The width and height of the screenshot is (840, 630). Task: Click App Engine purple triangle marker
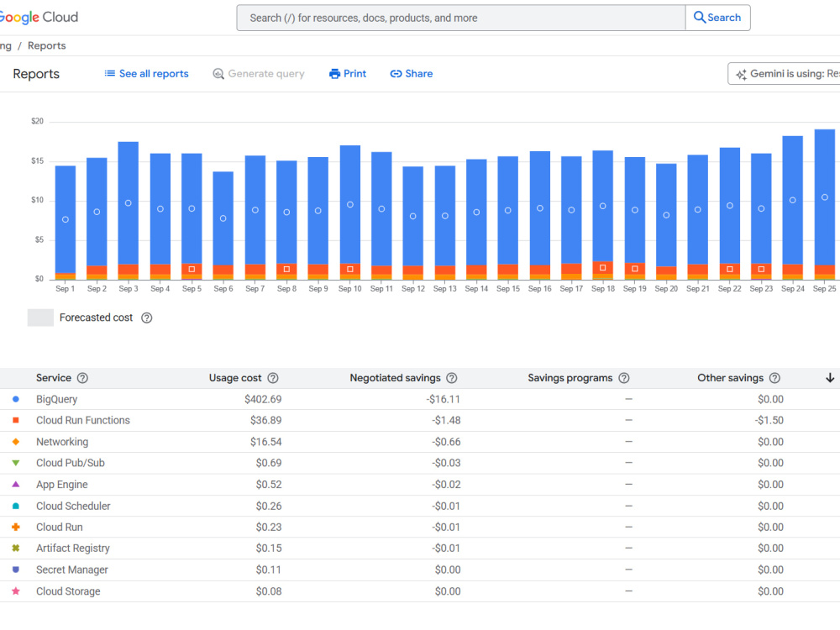tap(15, 485)
